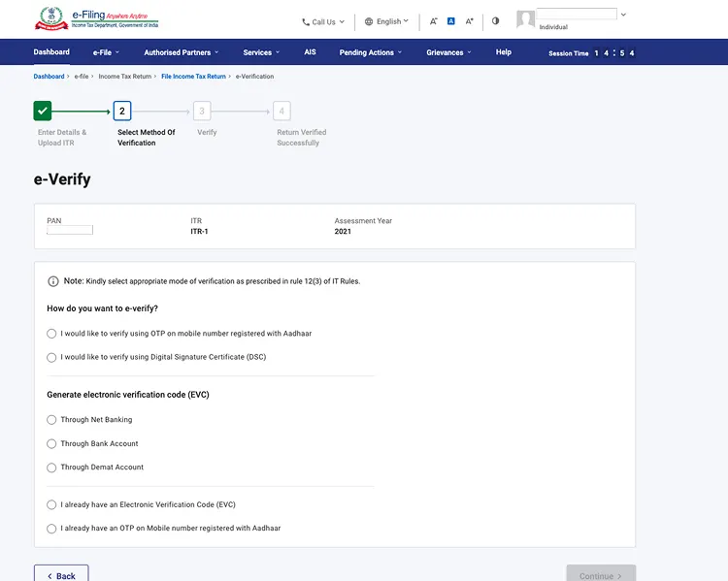Increase font size with the A+ icon
The width and height of the screenshot is (728, 581).
click(470, 21)
